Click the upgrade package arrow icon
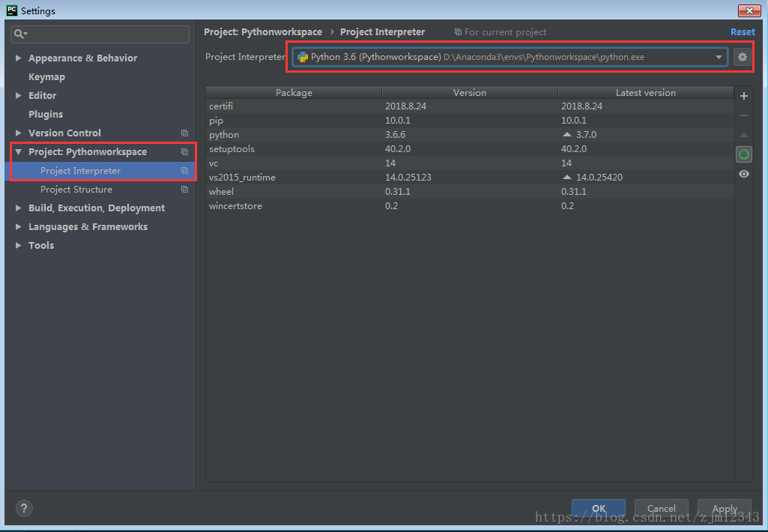This screenshot has width=768, height=532. [743, 135]
